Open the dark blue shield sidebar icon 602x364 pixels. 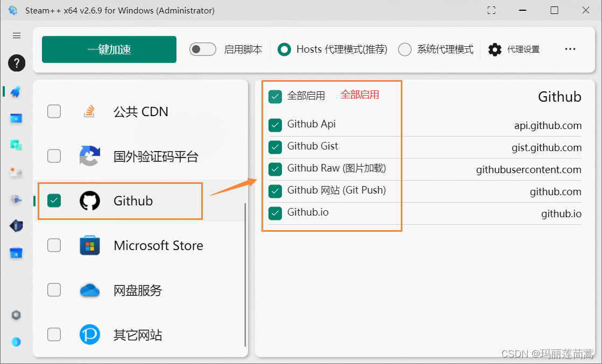point(16,226)
